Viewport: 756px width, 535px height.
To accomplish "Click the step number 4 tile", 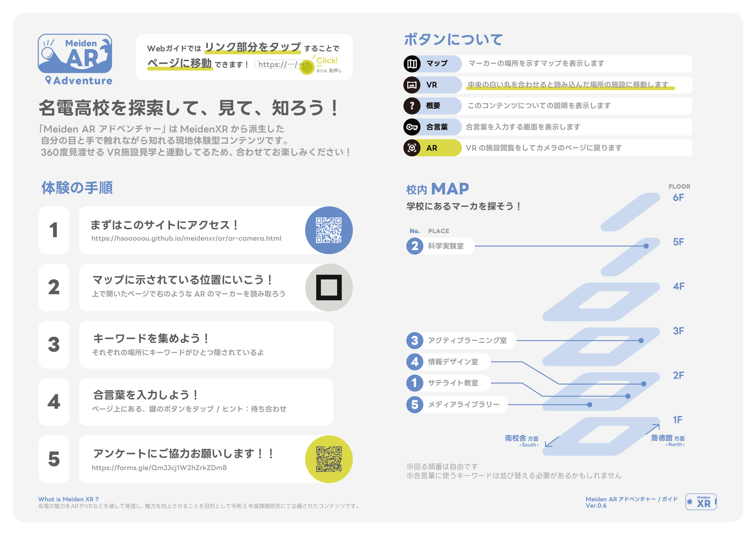I will coord(54,402).
